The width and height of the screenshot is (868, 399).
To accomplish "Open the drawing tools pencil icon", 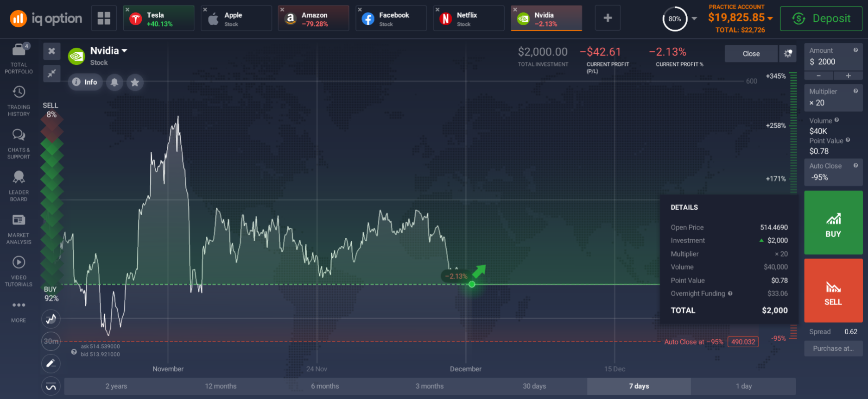I will pyautogui.click(x=51, y=363).
